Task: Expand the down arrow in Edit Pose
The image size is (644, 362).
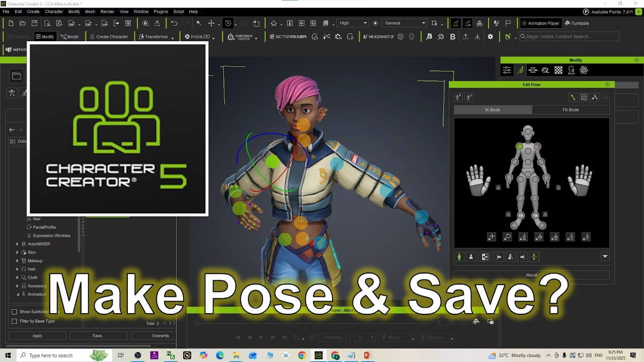Action: click(605, 257)
